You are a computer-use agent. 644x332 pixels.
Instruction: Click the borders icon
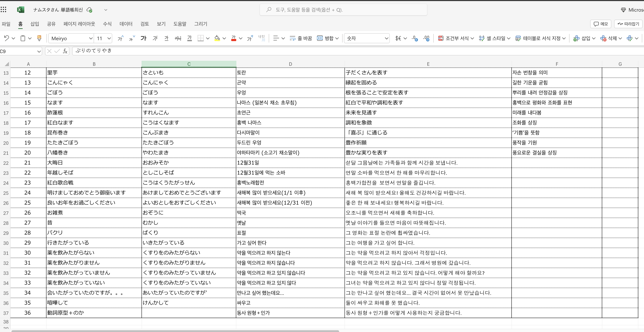[x=200, y=38]
